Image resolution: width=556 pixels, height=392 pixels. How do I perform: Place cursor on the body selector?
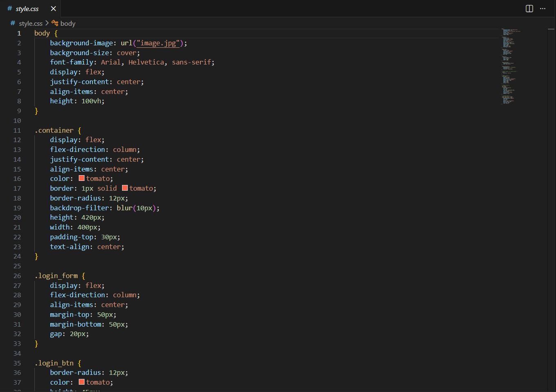42,33
